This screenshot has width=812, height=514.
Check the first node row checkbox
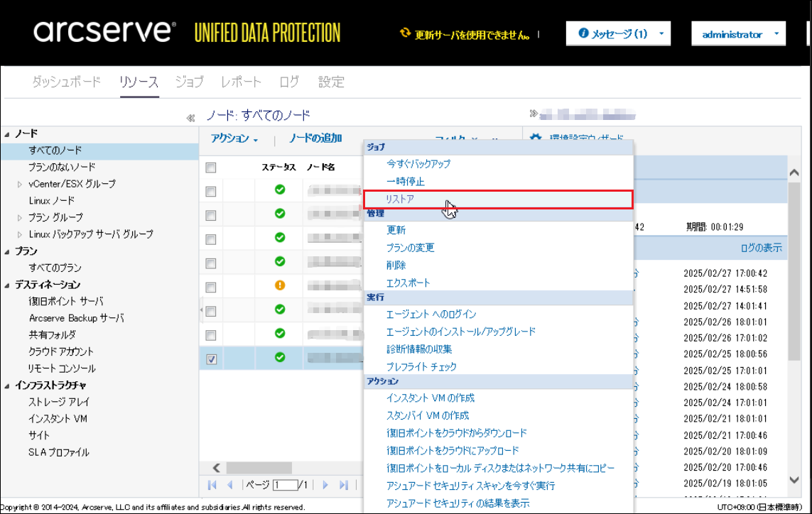pyautogui.click(x=211, y=192)
